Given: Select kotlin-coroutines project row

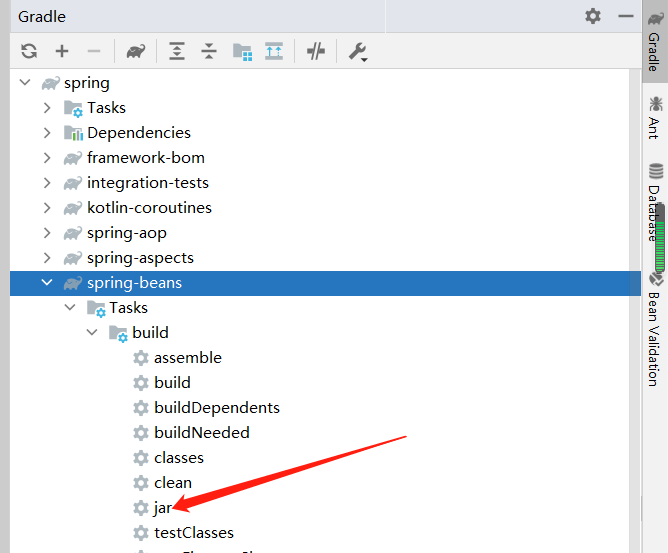Looking at the screenshot, I should 325,208.
